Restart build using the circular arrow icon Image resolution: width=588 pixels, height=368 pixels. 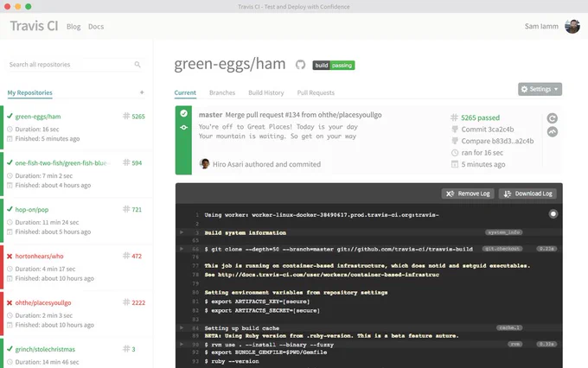pyautogui.click(x=552, y=118)
